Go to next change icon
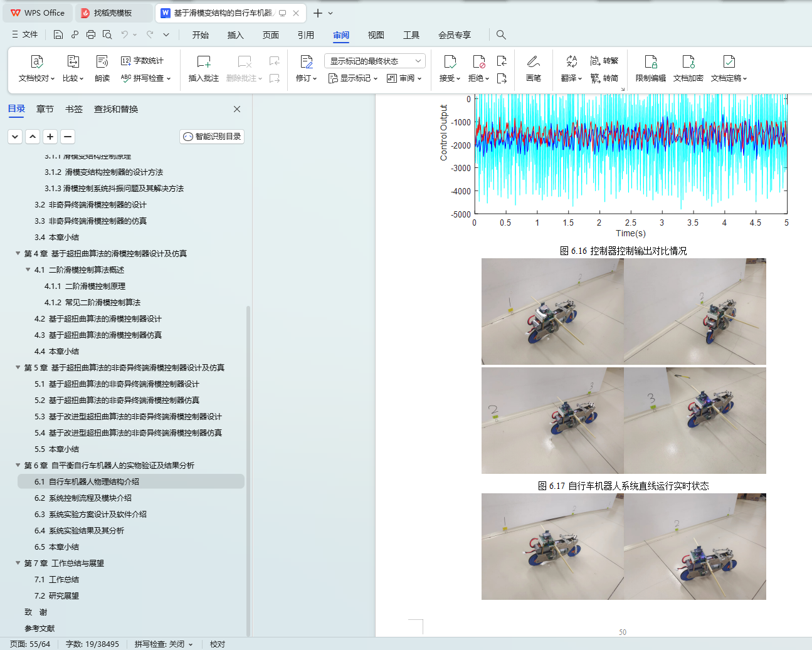 [x=502, y=78]
